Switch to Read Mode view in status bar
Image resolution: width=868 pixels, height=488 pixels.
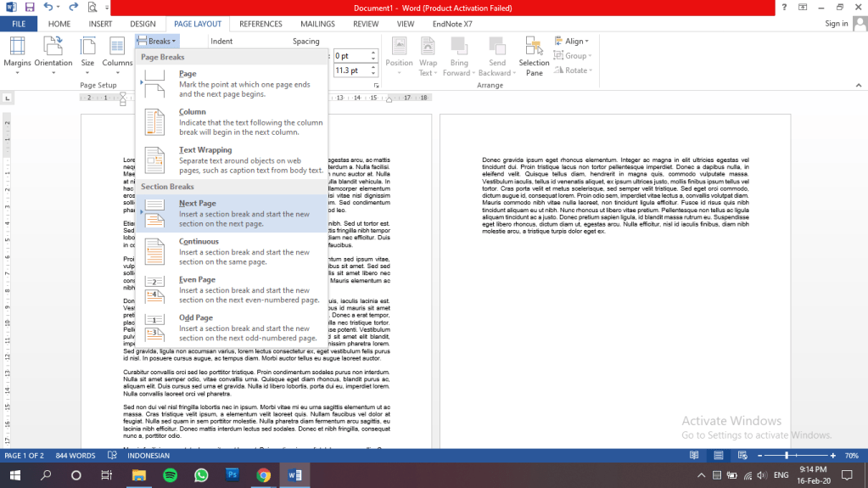coord(694,456)
